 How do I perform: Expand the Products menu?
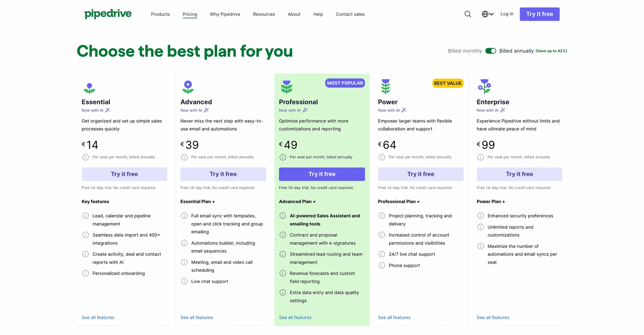pos(160,14)
